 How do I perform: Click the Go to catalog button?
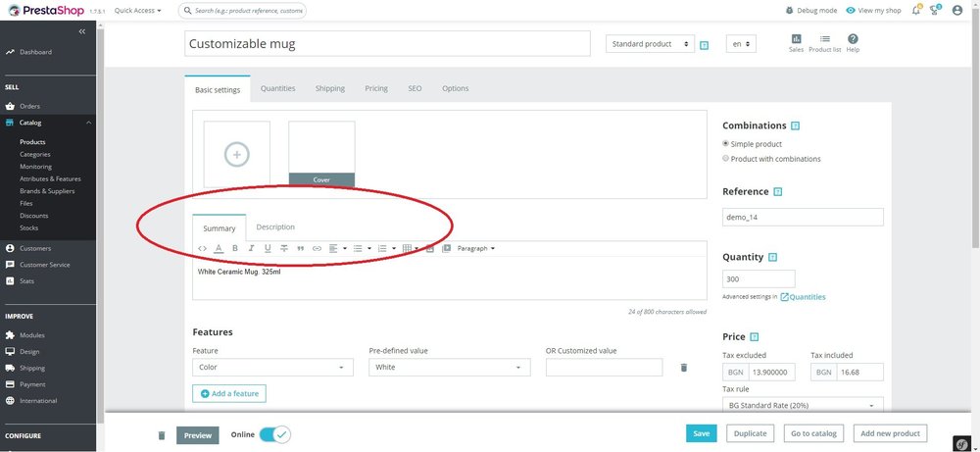click(x=813, y=433)
